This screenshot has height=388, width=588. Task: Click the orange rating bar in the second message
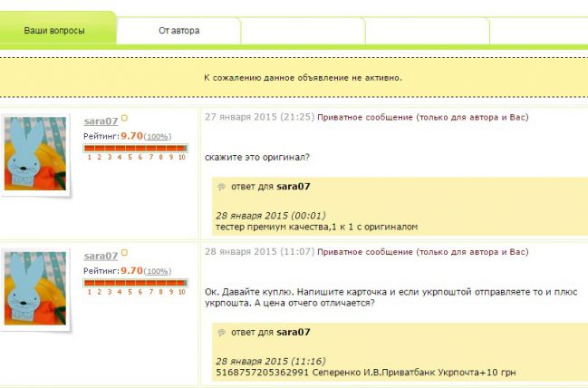click(x=135, y=283)
